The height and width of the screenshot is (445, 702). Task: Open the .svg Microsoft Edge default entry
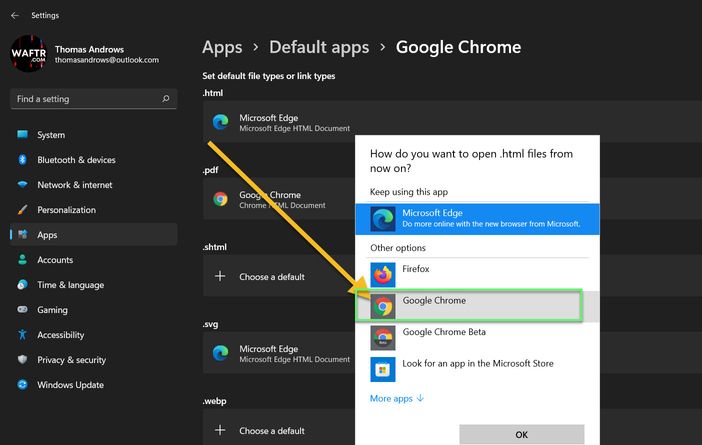click(279, 353)
